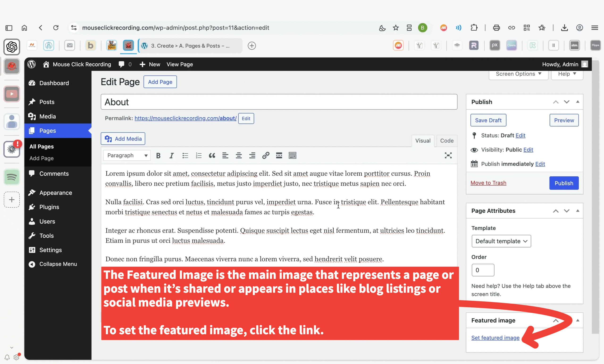604x364 pixels.
Task: Open the Default template dropdown
Action: [x=501, y=241]
